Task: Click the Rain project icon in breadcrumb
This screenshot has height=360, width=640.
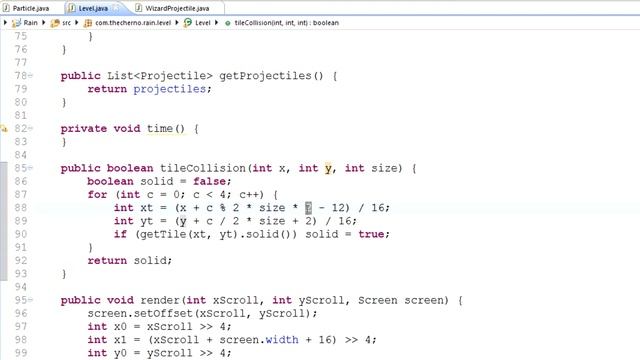Action: pos(16,23)
